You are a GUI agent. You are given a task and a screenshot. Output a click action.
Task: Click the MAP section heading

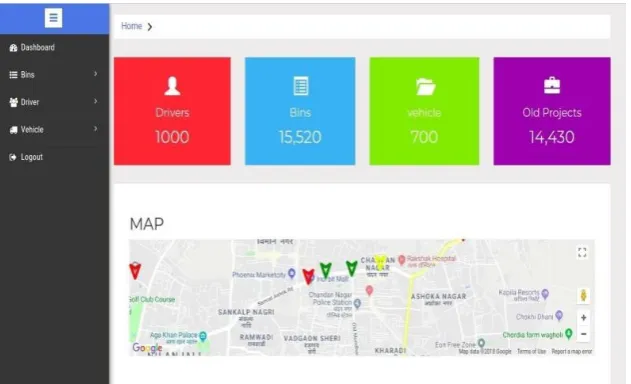coord(147,224)
